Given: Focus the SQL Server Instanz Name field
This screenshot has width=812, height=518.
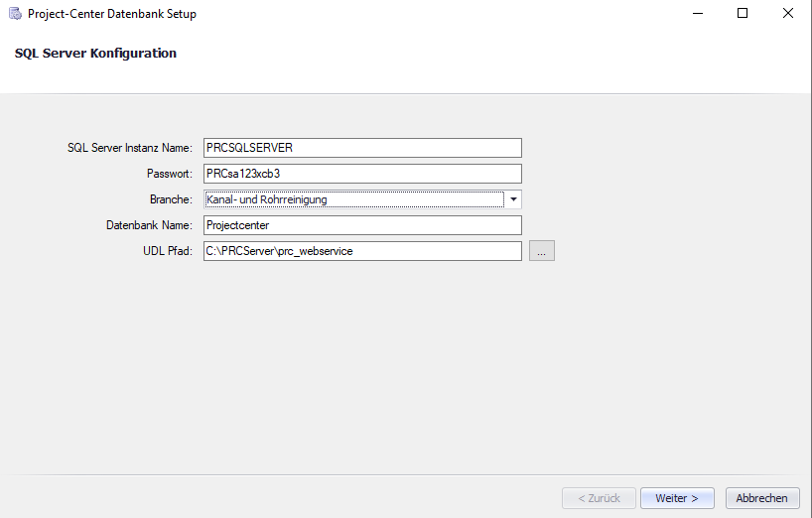Looking at the screenshot, I should click(x=361, y=148).
